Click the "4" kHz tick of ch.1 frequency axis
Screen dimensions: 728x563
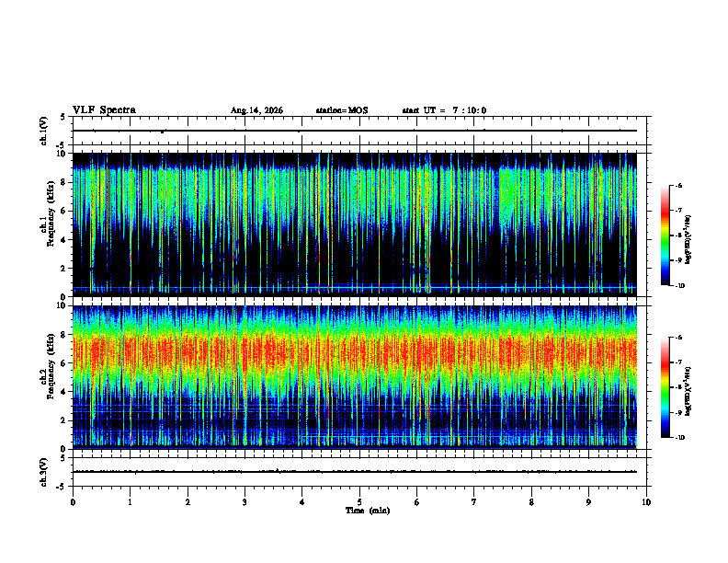(x=63, y=240)
